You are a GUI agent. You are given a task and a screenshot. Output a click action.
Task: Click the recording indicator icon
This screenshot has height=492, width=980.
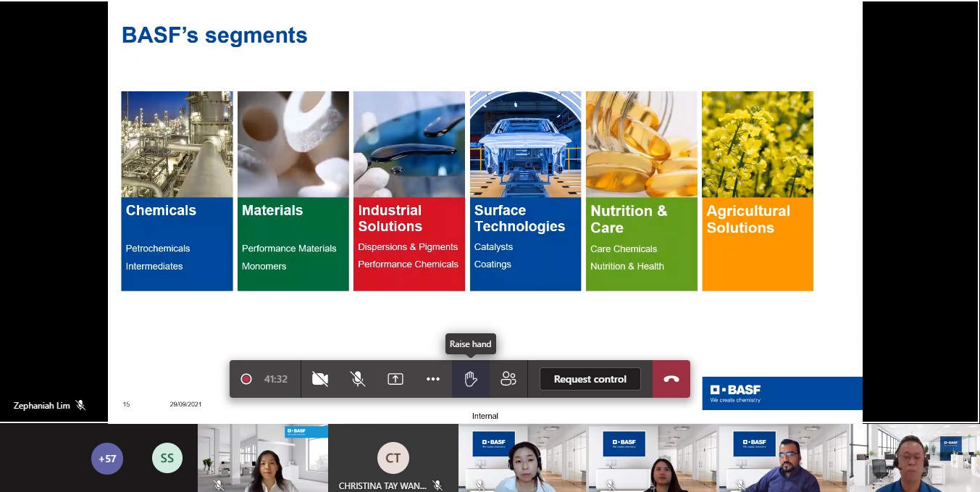point(246,379)
